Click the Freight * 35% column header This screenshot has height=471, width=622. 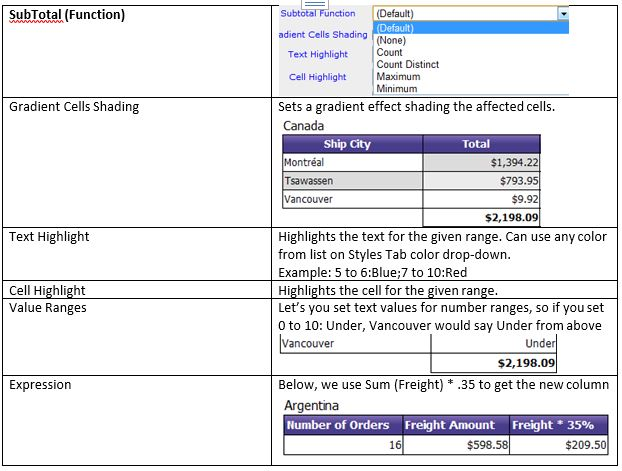tap(559, 425)
